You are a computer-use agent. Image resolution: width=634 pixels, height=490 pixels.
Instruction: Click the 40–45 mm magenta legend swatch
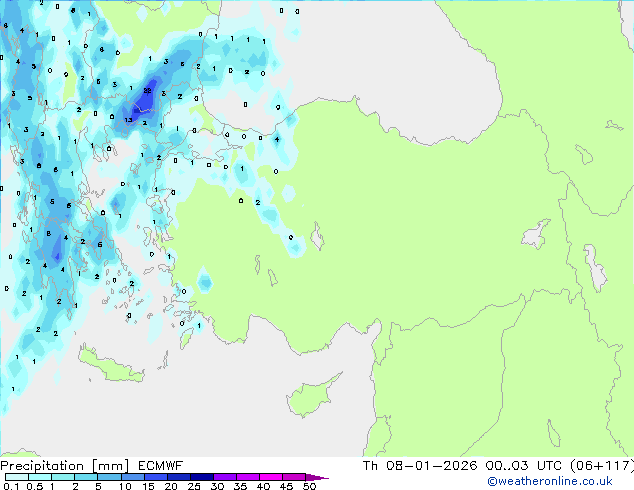271,477
